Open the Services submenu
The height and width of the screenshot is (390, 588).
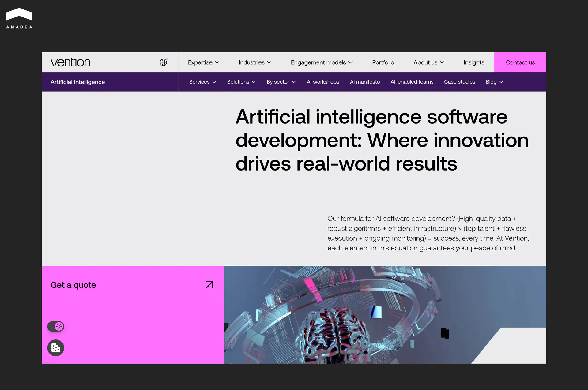[203, 82]
